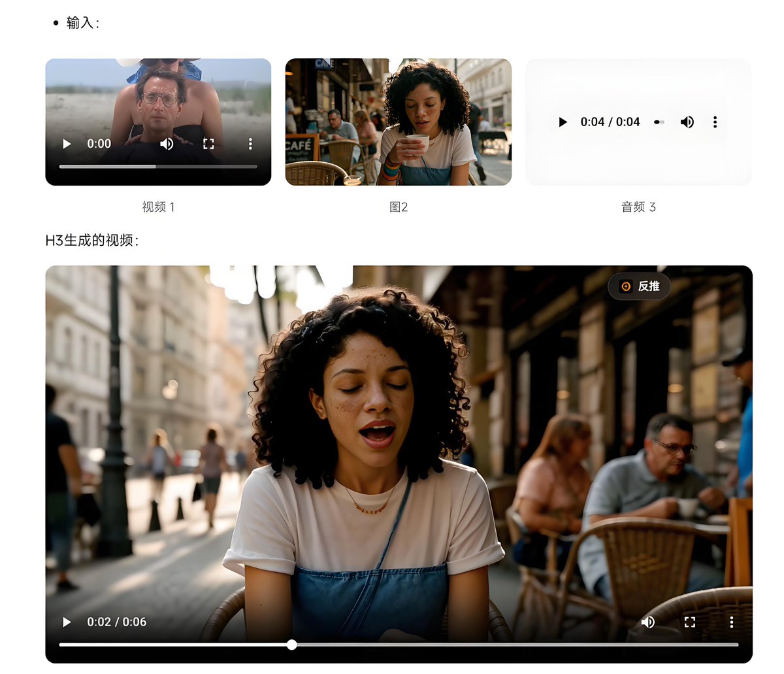Seek on the generated video progress bar

click(x=399, y=645)
